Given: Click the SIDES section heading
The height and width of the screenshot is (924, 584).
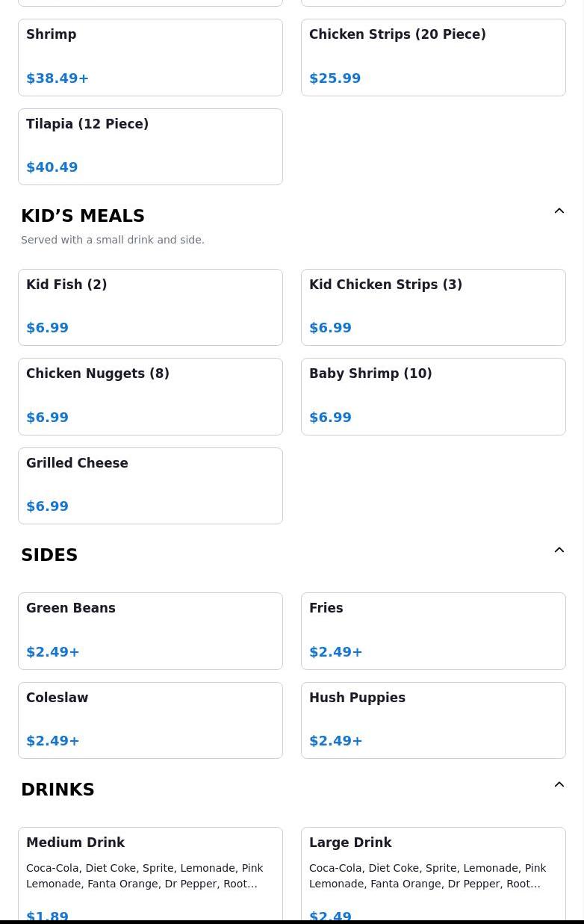Looking at the screenshot, I should click(x=49, y=555).
